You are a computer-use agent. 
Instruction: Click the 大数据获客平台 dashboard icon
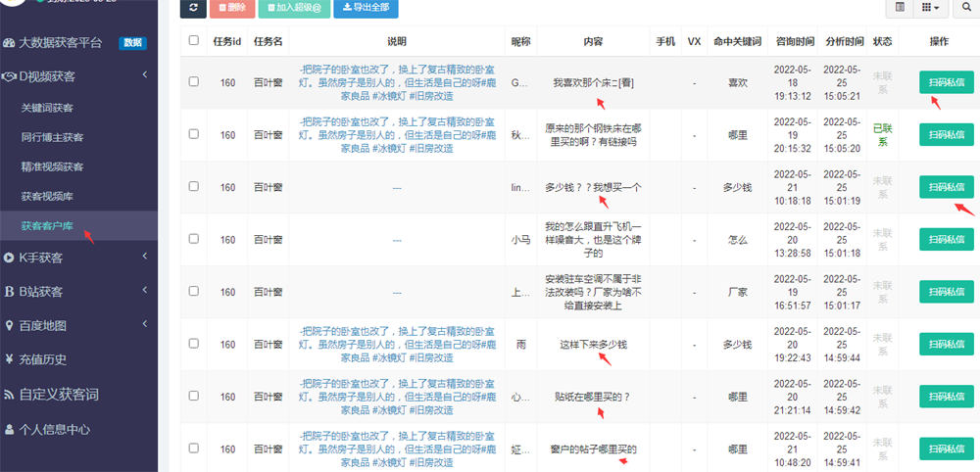pyautogui.click(x=9, y=43)
